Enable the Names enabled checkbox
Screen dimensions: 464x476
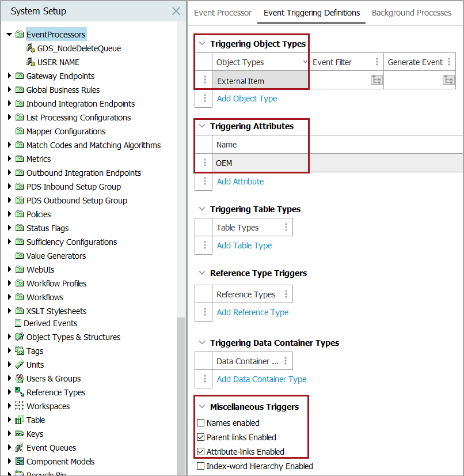(x=201, y=423)
